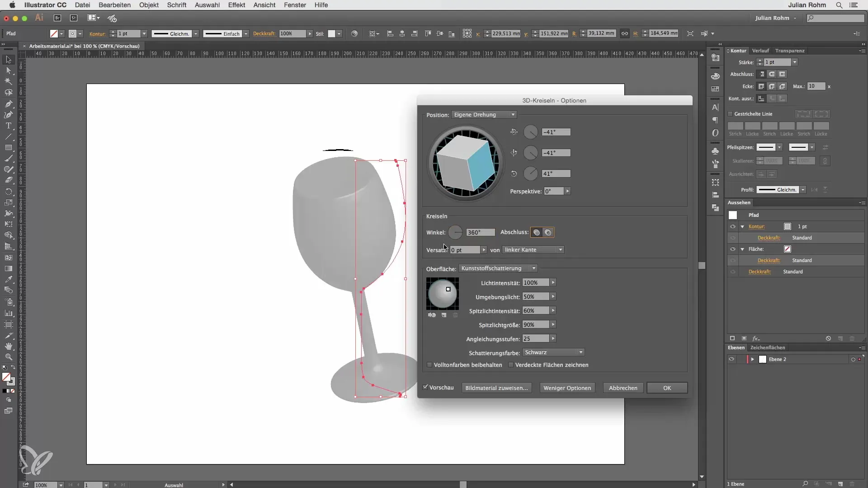
Task: Toggle visibility of Deckkraft row under Kontur
Action: [733, 238]
